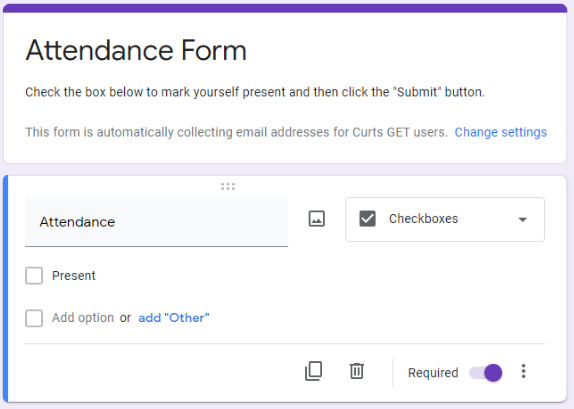The width and height of the screenshot is (574, 409).
Task: Delete the question with trash icon
Action: 357,371
